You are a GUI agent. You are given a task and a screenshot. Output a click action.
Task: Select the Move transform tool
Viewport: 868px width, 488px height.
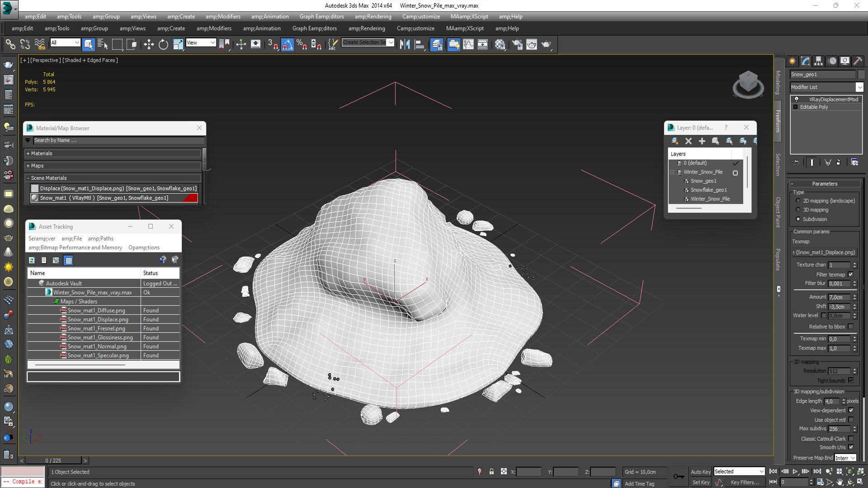(149, 44)
